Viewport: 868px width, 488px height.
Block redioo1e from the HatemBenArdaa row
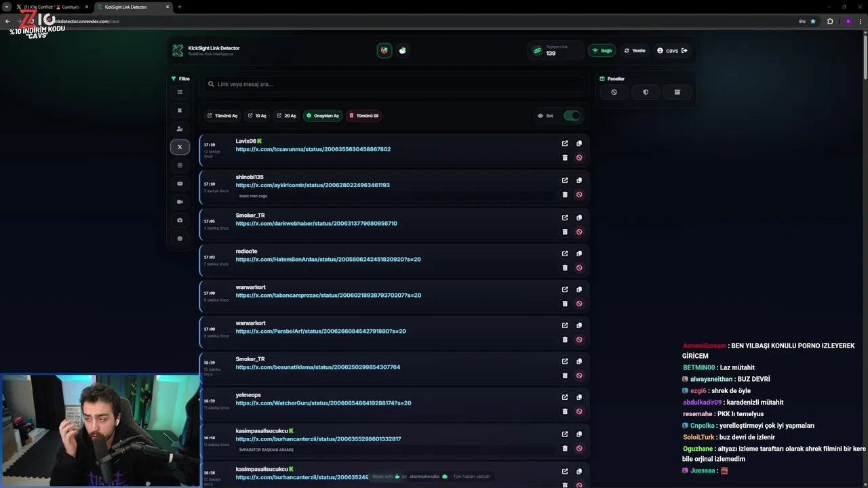coord(579,268)
